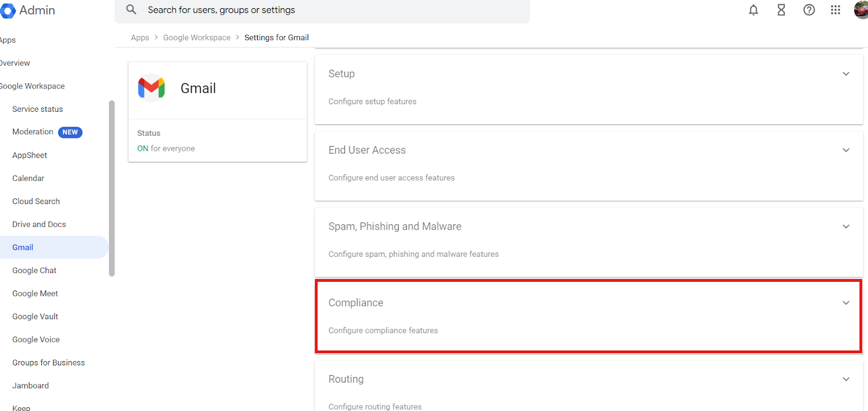This screenshot has height=411, width=868.
Task: Open the Spam, Phishing and Malware heading
Action: click(394, 226)
